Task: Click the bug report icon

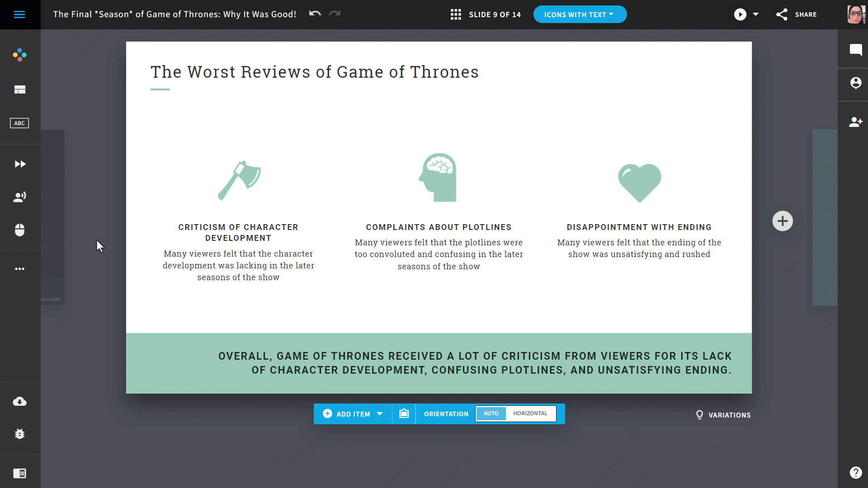Action: [x=19, y=434]
